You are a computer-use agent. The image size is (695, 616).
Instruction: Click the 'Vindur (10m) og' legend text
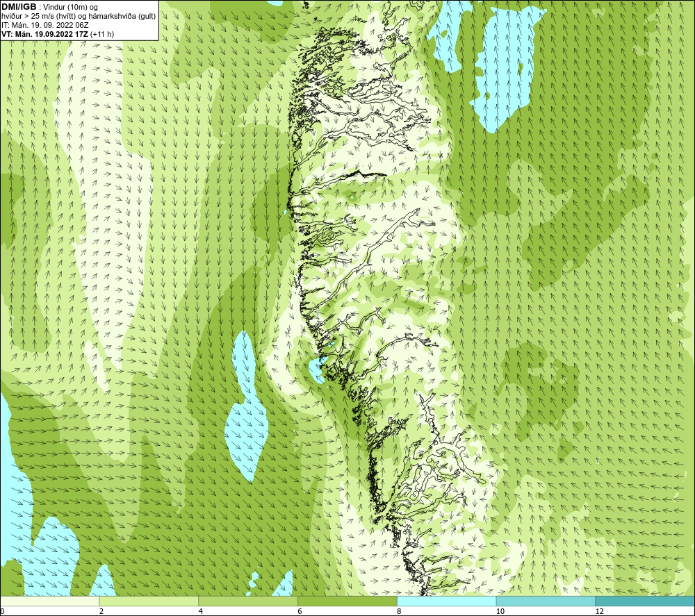click(72, 8)
